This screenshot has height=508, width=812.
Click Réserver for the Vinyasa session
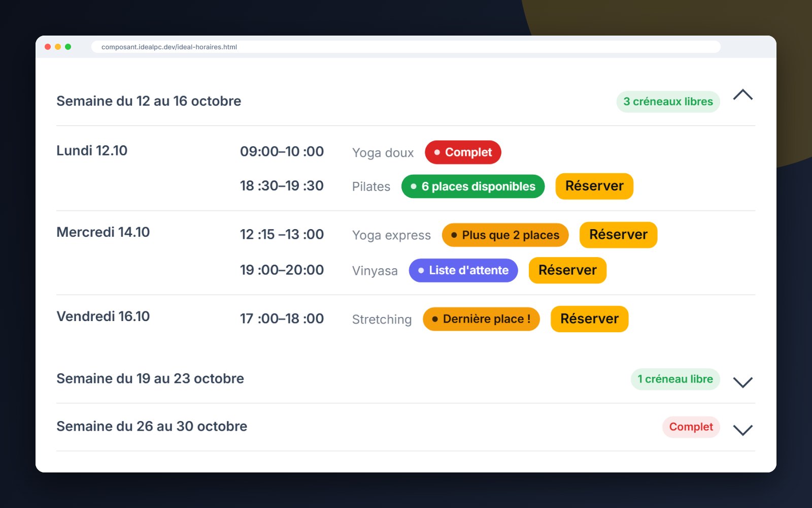coord(567,270)
